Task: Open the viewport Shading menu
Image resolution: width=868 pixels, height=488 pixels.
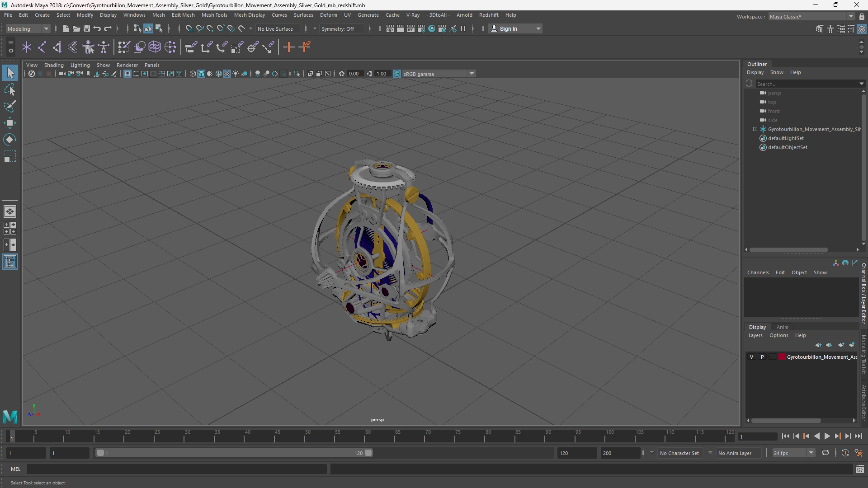Action: [x=54, y=65]
